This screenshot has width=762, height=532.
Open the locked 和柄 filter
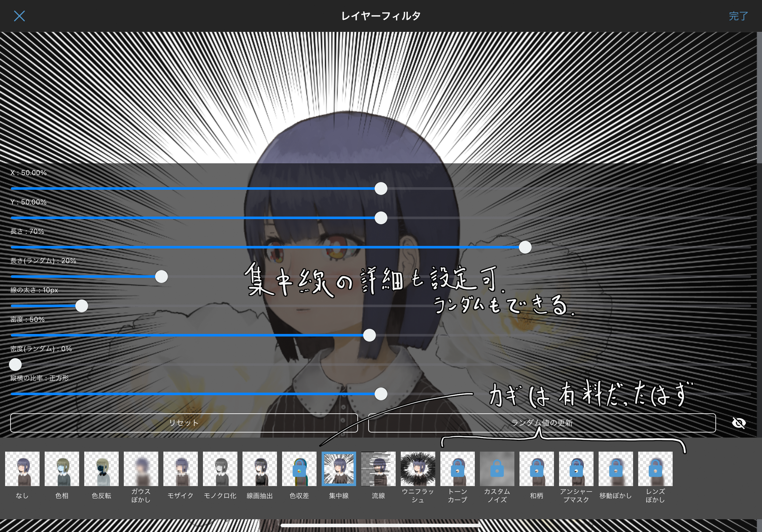pos(536,468)
